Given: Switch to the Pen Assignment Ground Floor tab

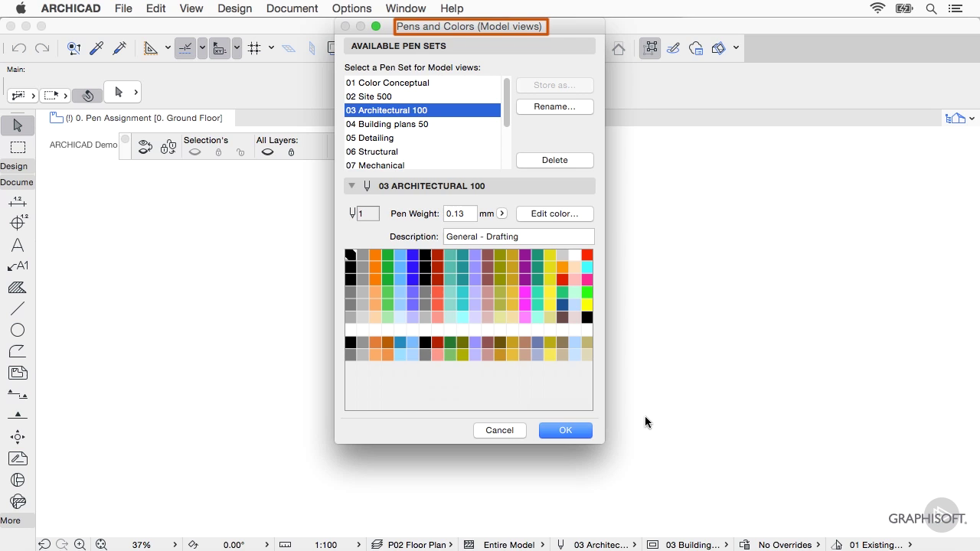Looking at the screenshot, I should (x=137, y=118).
